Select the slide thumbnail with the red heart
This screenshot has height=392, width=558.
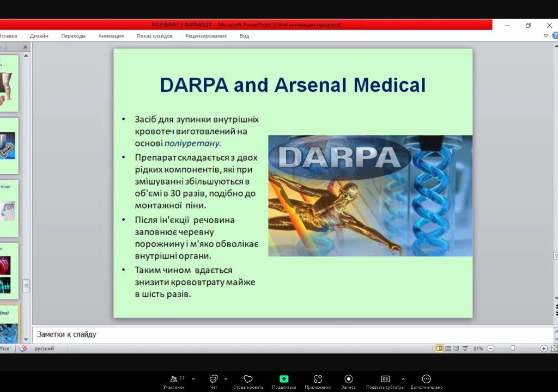coord(9,271)
